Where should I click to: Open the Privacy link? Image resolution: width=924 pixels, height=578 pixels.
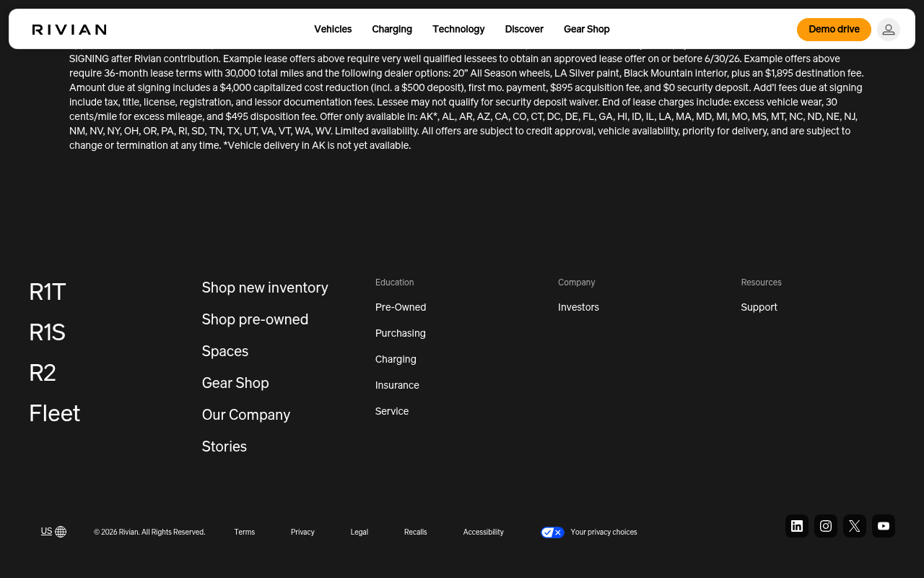point(302,532)
